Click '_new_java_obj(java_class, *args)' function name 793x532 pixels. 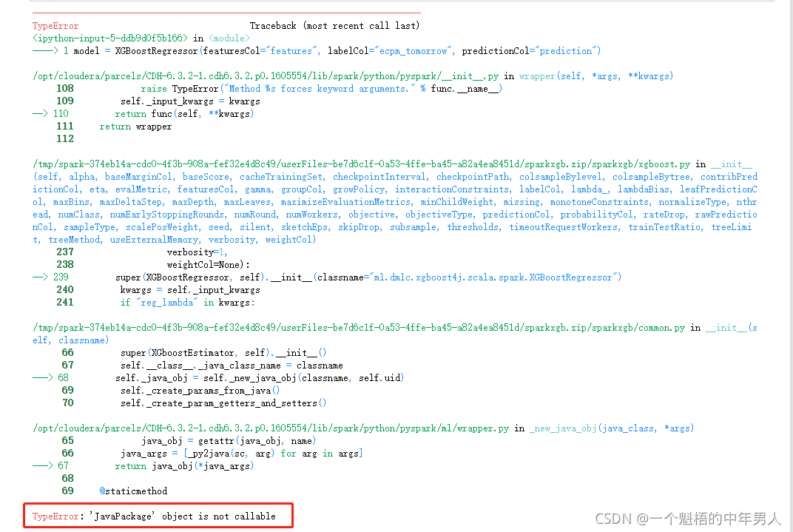612,428
